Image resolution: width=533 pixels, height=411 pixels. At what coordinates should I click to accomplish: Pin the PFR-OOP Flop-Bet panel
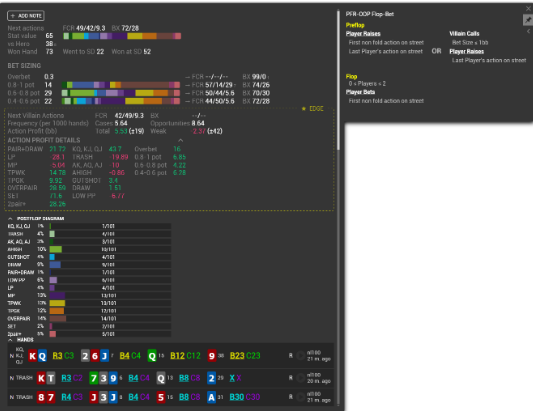(528, 20)
